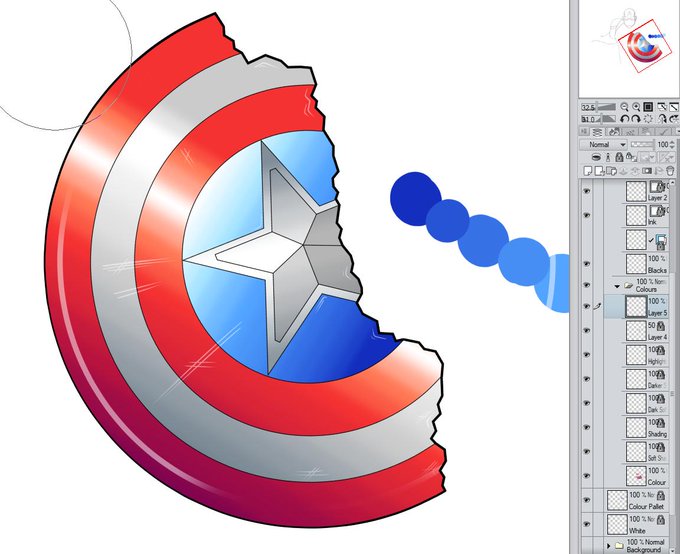Click the darkest blue palette circle on canvas
The height and width of the screenshot is (554, 680).
pyautogui.click(x=415, y=199)
